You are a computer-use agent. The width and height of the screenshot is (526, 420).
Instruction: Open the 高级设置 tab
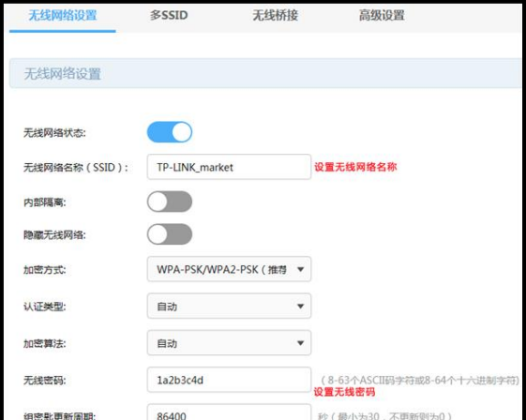(382, 15)
